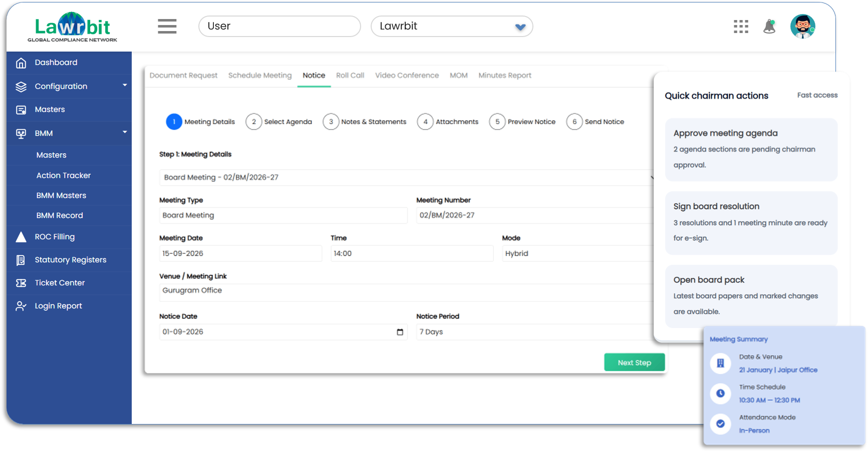Go to step 6 Send Notice circle

[x=574, y=122]
